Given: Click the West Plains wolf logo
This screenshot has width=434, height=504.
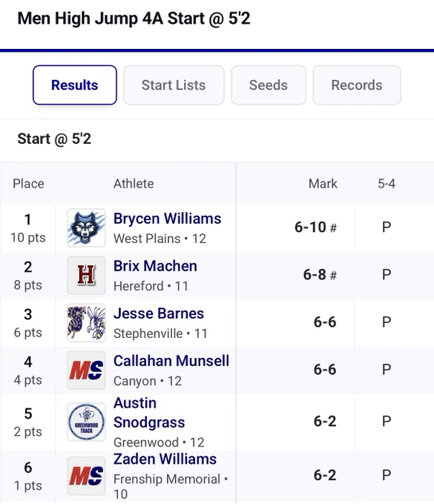Looking at the screenshot, I should [86, 228].
